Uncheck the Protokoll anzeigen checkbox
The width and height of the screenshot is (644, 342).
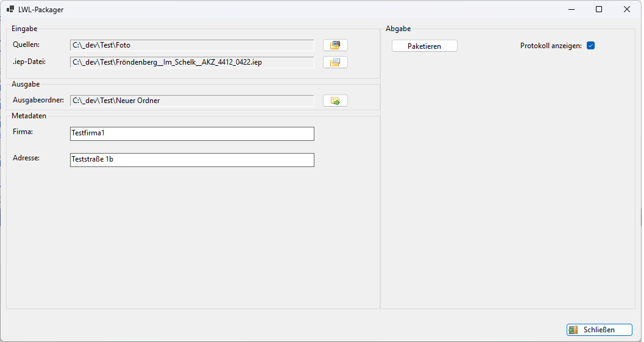(590, 46)
